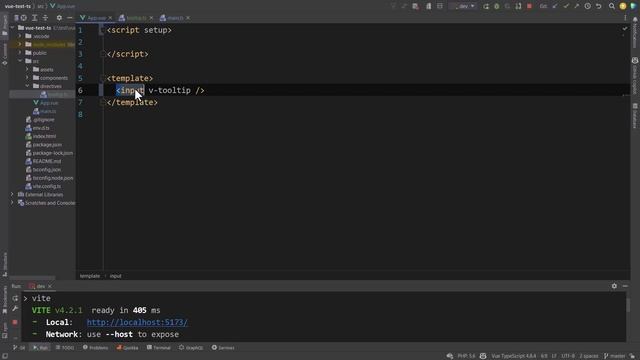Select README.md in project tree

click(43, 161)
